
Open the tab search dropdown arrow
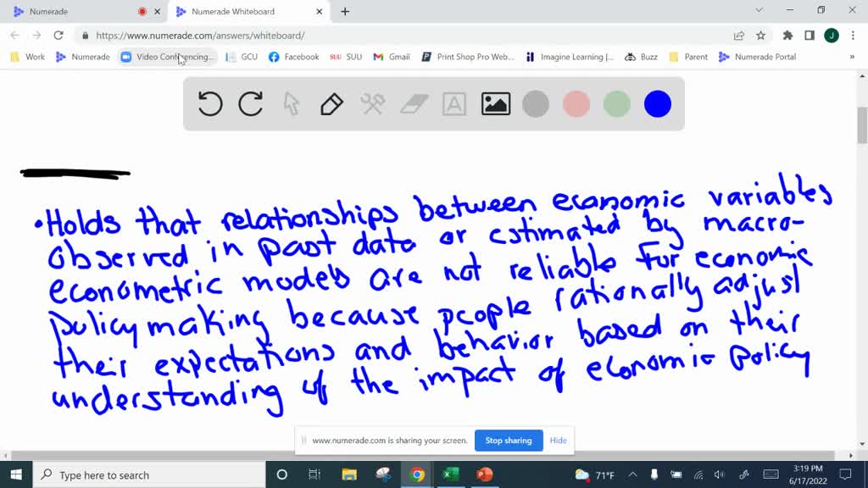[759, 10]
